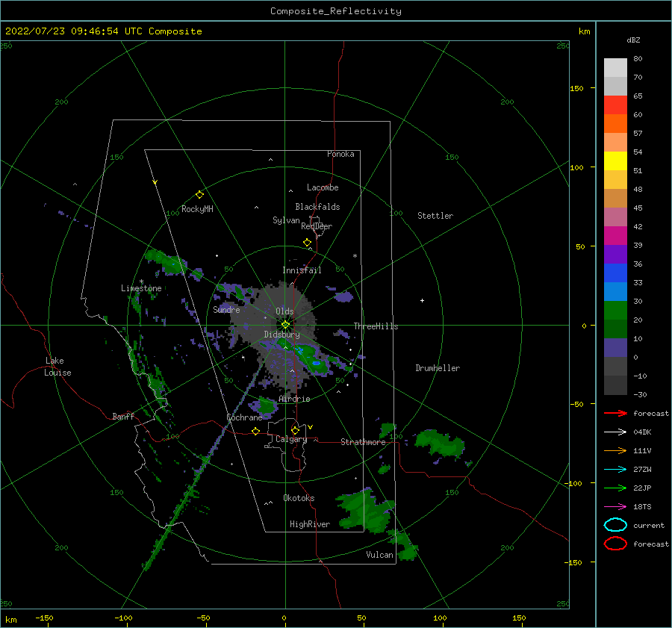Click the Strathmore label

(x=363, y=442)
